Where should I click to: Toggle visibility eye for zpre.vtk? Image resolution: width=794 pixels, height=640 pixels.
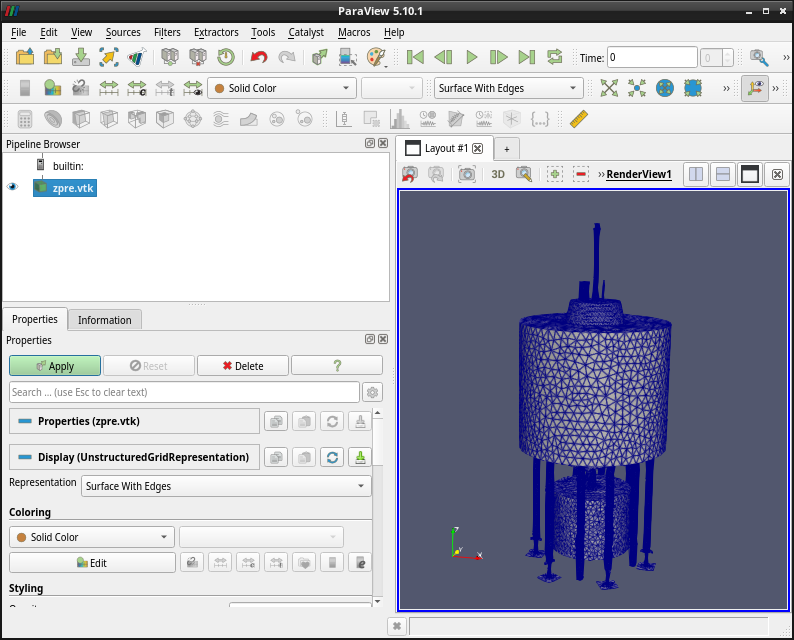click(14, 187)
